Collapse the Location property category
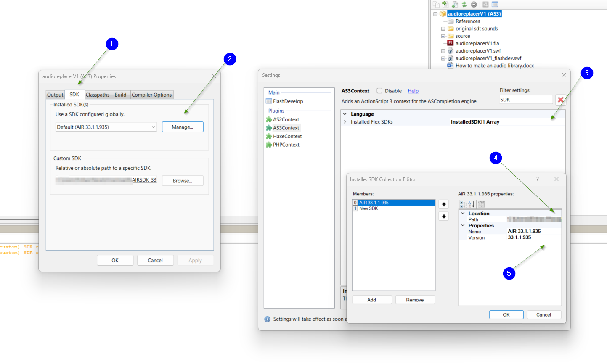607x364 pixels. [463, 214]
